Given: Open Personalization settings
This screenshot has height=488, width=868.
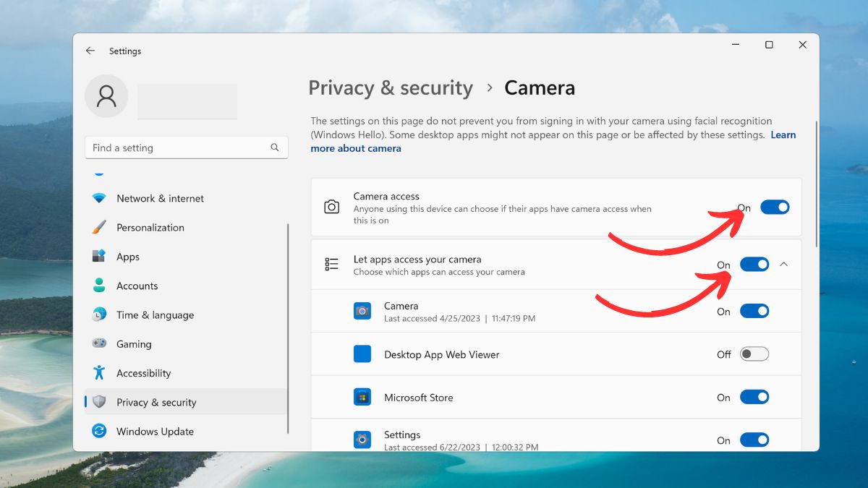Looking at the screenshot, I should coord(186,227).
